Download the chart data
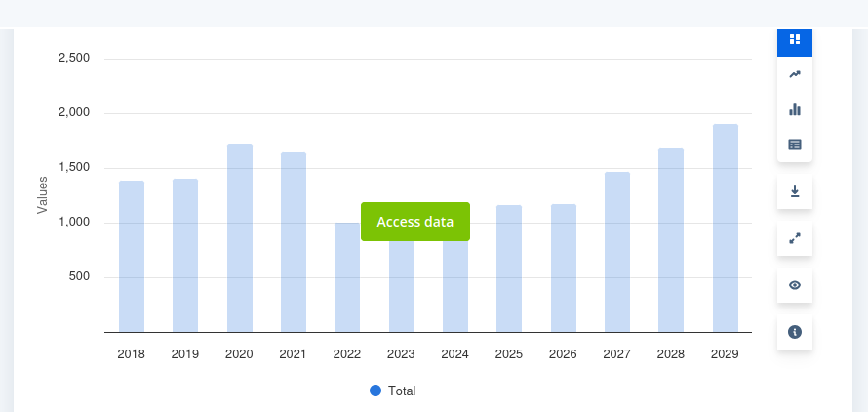 (795, 192)
